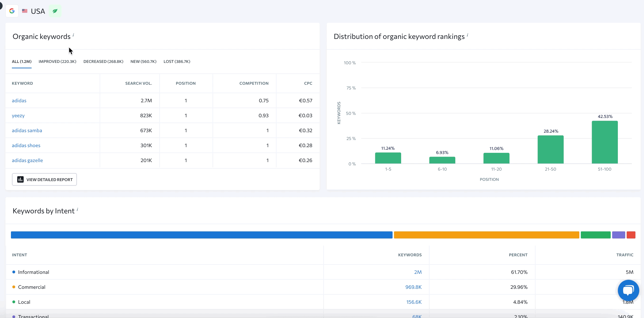Switch to the Improved (220.3K) tab
Image resolution: width=644 pixels, height=318 pixels.
point(57,61)
